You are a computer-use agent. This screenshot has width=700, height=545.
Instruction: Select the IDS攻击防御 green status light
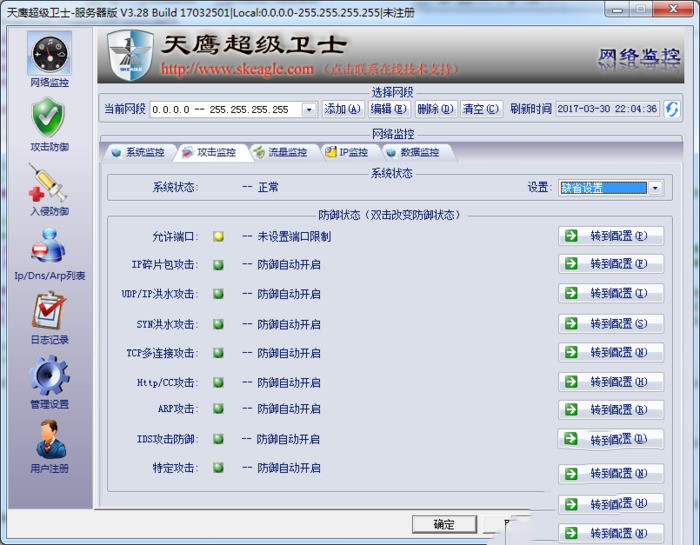[x=218, y=439]
